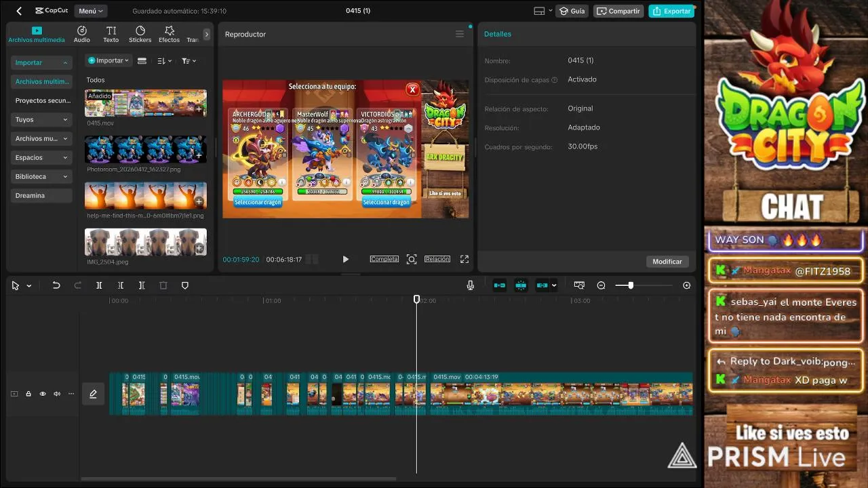Open the Menú dropdown
Viewport: 868px width, 488px height.
click(x=91, y=11)
